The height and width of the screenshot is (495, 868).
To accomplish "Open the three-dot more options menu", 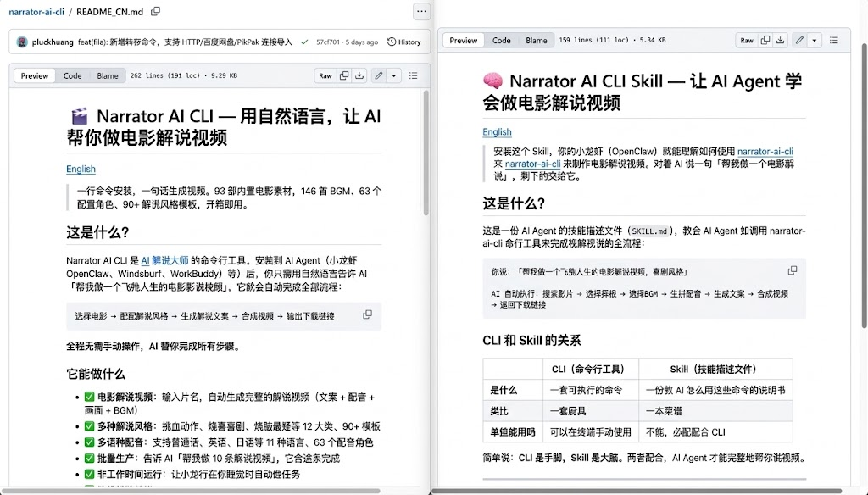I will coord(421,12).
